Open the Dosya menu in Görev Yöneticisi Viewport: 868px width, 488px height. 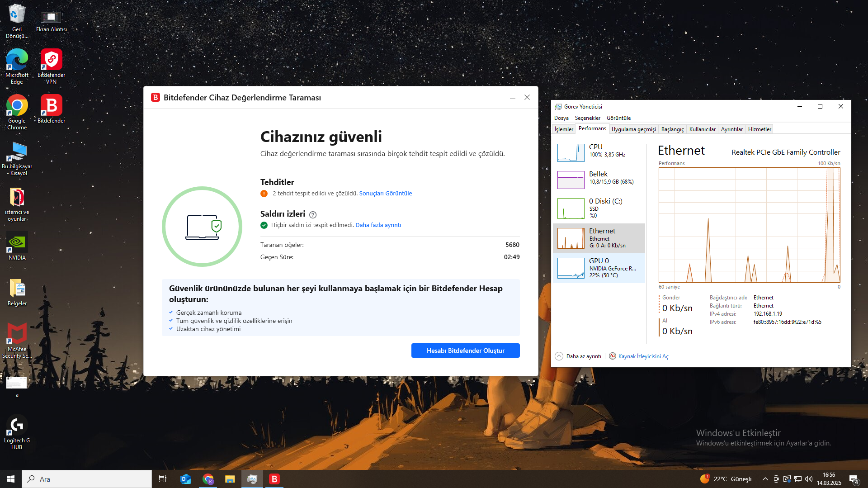click(x=561, y=118)
